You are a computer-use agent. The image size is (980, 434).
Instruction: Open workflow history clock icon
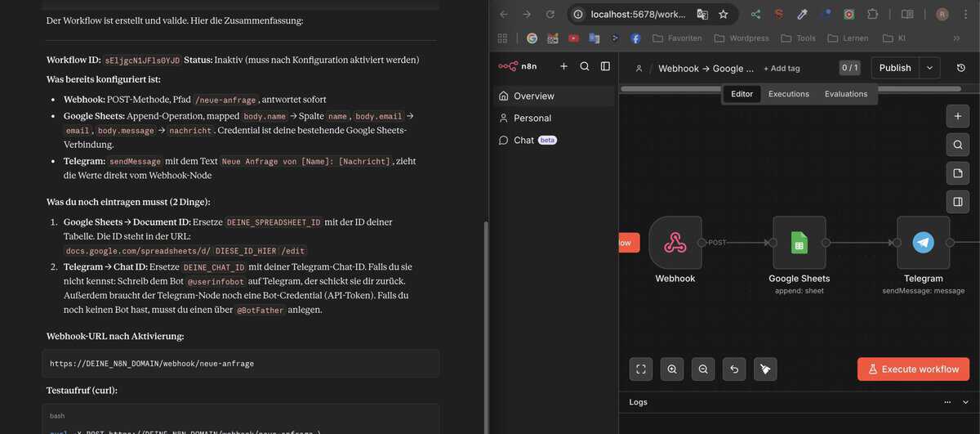coord(961,68)
